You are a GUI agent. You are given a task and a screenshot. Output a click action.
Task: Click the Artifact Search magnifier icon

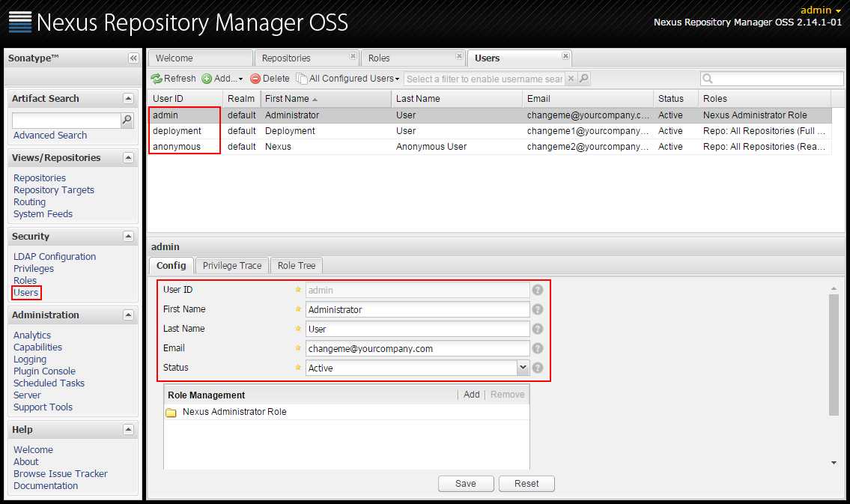point(127,119)
